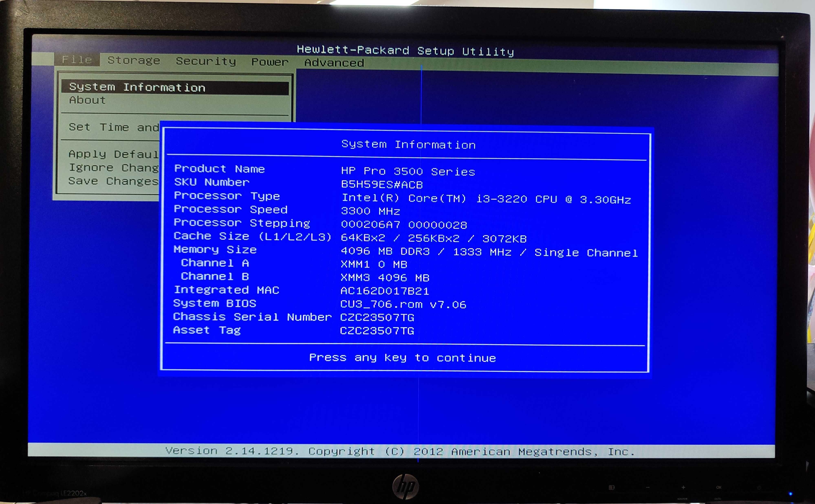This screenshot has width=815, height=504.
Task: Click the Channel A label
Action: point(215,263)
